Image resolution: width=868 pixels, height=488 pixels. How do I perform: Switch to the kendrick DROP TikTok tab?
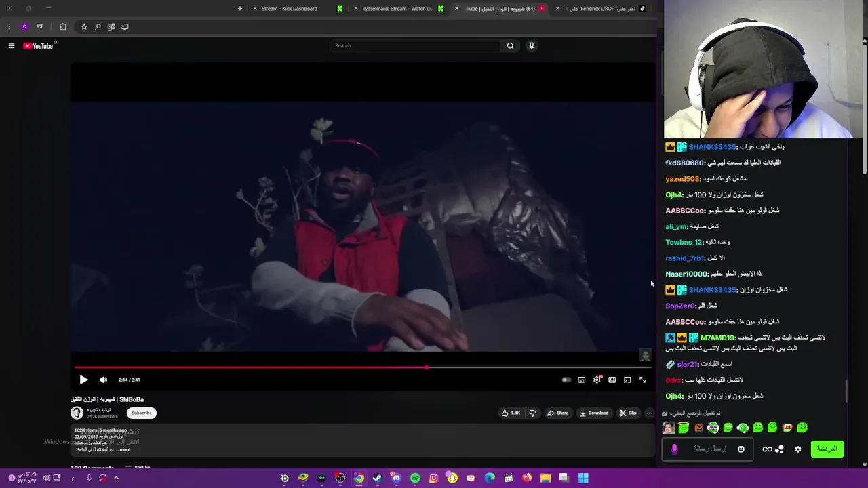click(600, 9)
